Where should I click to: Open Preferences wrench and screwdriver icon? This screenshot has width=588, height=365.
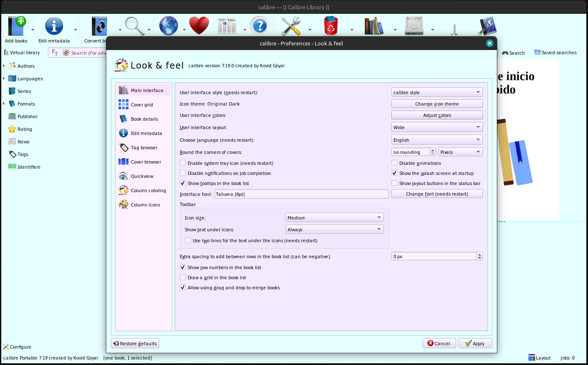(291, 26)
